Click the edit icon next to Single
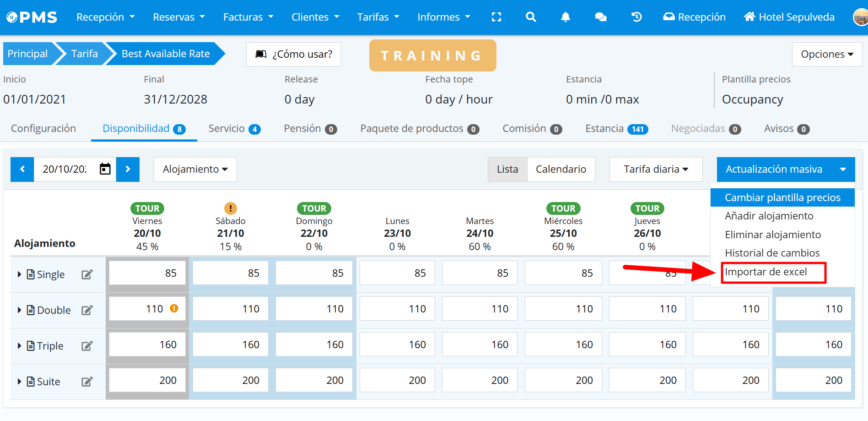The width and height of the screenshot is (868, 421). coord(87,274)
